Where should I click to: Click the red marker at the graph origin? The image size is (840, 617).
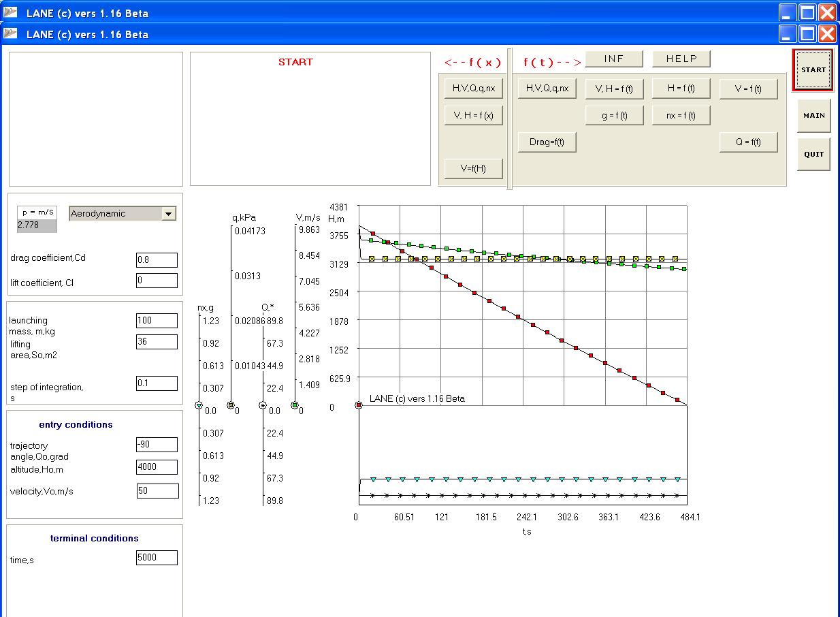[x=359, y=405]
